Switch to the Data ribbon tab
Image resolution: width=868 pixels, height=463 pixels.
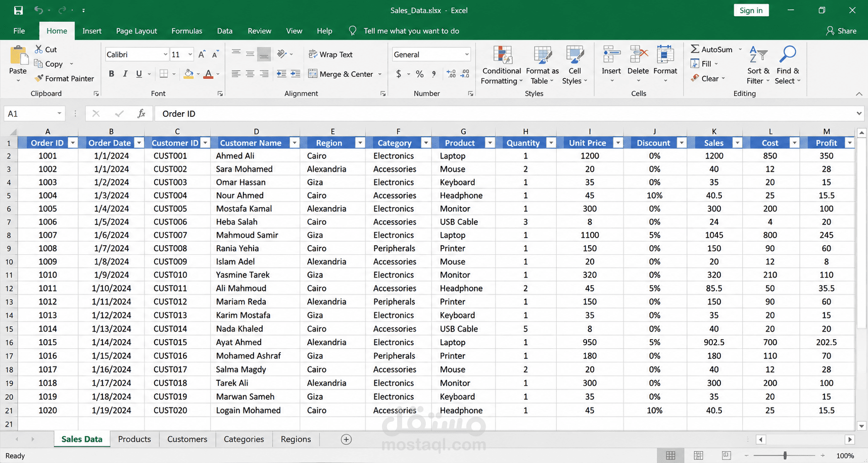(x=225, y=31)
